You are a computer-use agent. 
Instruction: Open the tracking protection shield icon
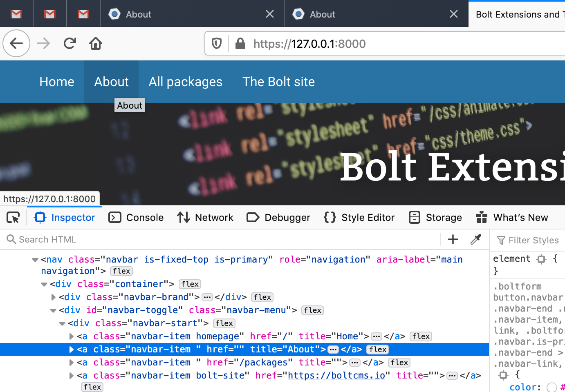[x=217, y=43]
